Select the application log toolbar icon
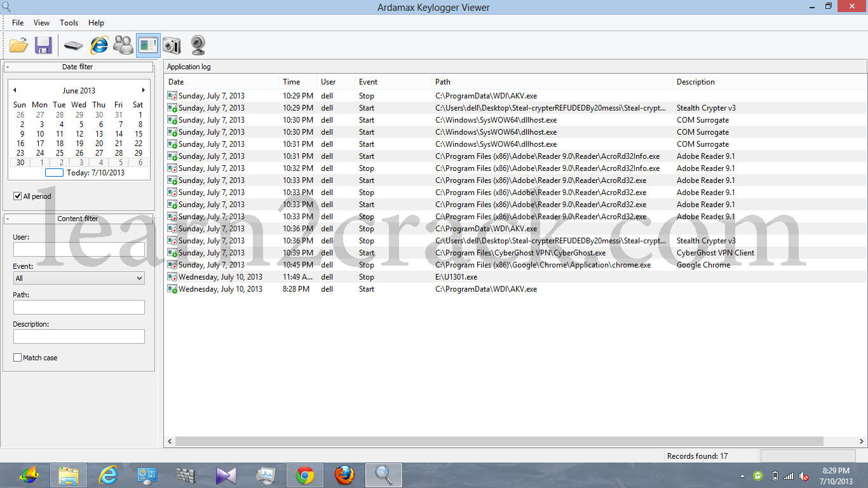The height and width of the screenshot is (488, 868). (148, 45)
